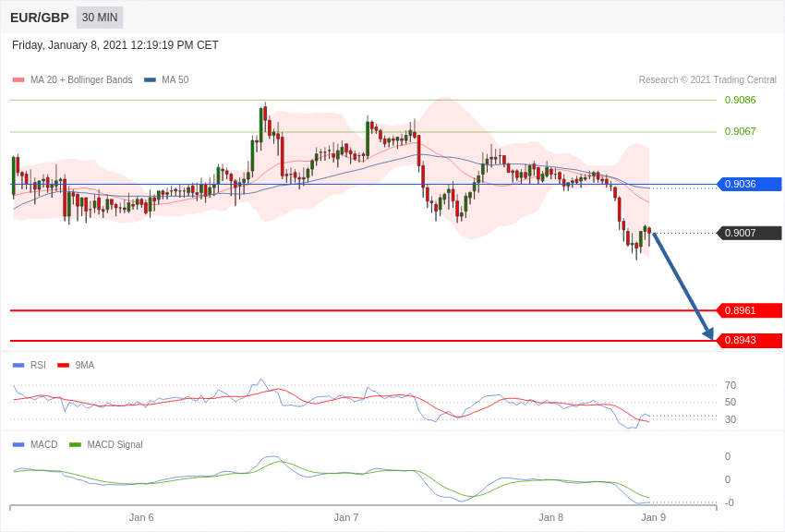Click the '9MA' legend label
The image size is (785, 532).
click(85, 366)
